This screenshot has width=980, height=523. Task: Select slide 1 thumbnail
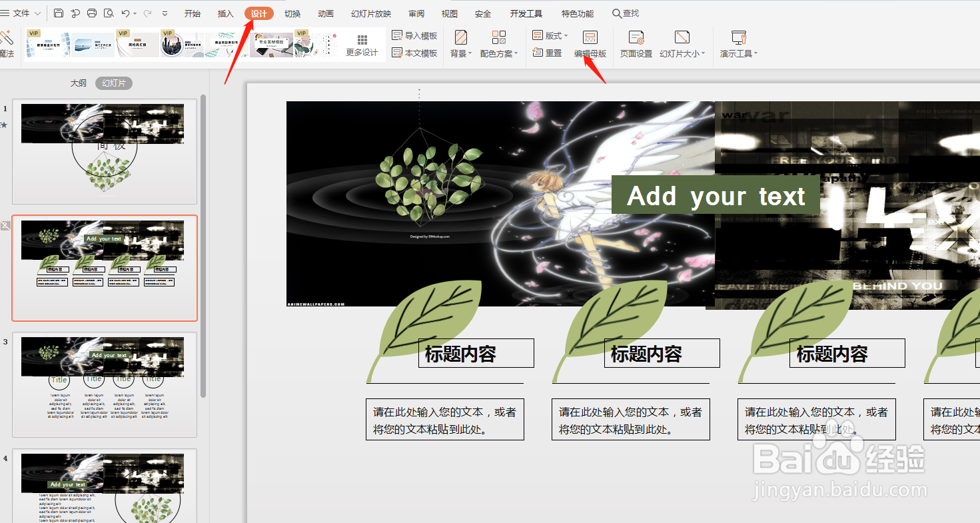105,151
